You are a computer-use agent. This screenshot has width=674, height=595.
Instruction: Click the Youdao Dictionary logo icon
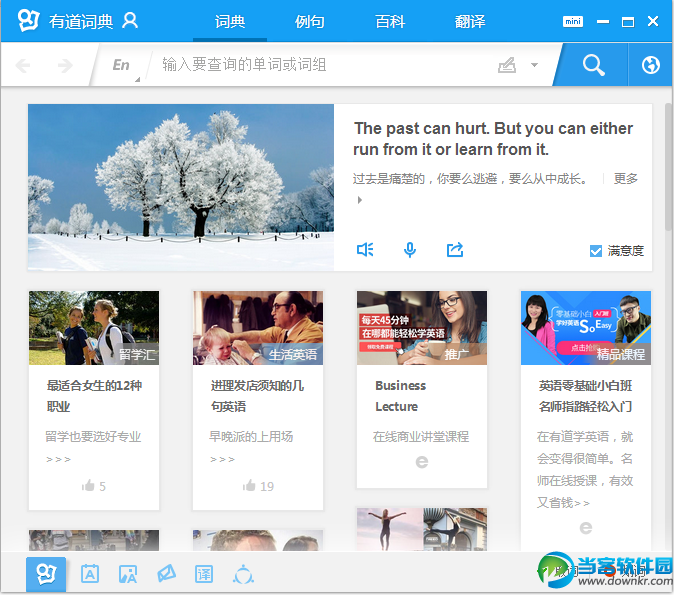point(29,20)
